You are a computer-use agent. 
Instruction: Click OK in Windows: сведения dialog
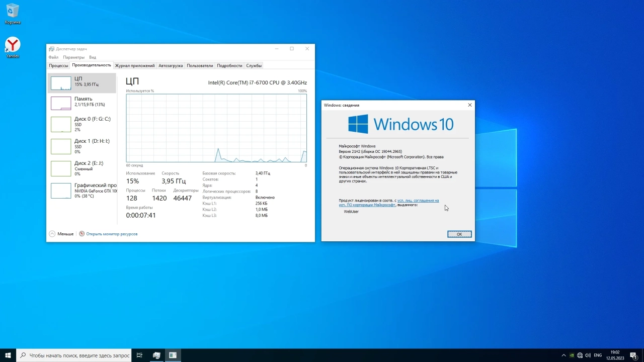click(x=459, y=234)
